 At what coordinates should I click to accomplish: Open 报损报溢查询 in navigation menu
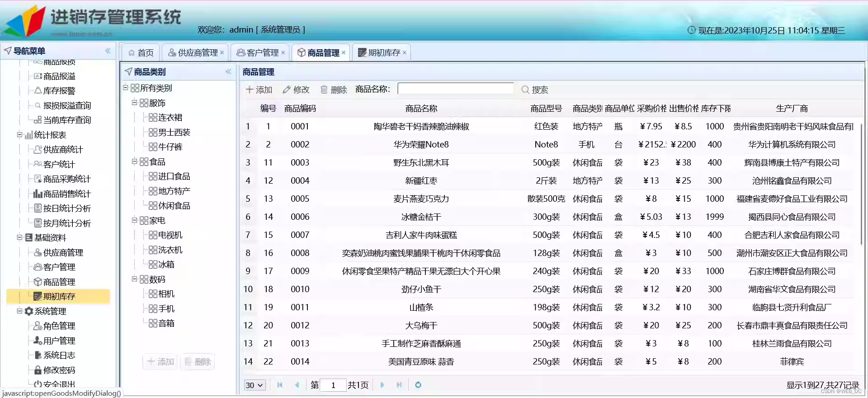click(x=67, y=105)
